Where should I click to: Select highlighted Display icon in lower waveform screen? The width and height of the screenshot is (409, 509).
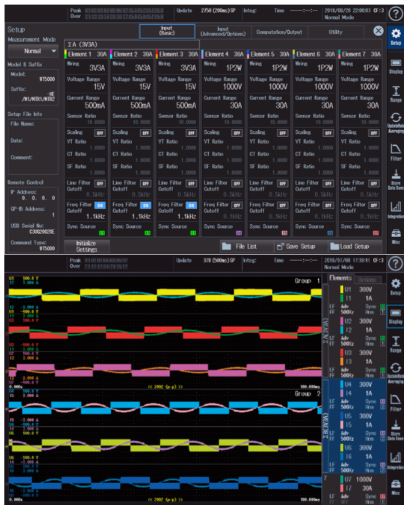(x=396, y=316)
